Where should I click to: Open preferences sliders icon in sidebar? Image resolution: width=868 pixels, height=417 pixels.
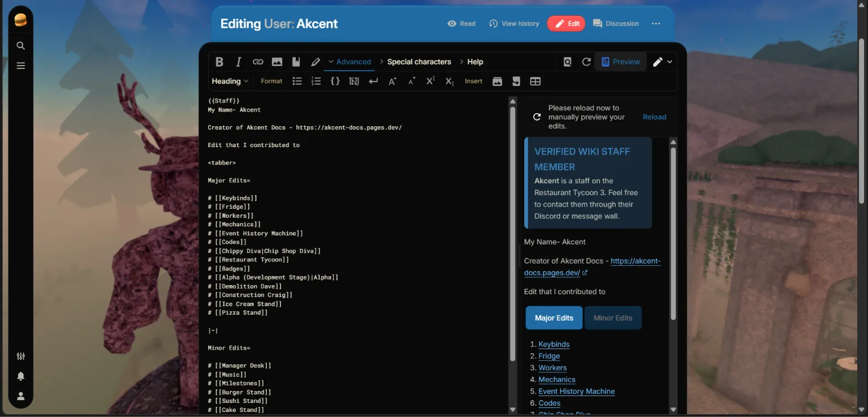click(20, 356)
